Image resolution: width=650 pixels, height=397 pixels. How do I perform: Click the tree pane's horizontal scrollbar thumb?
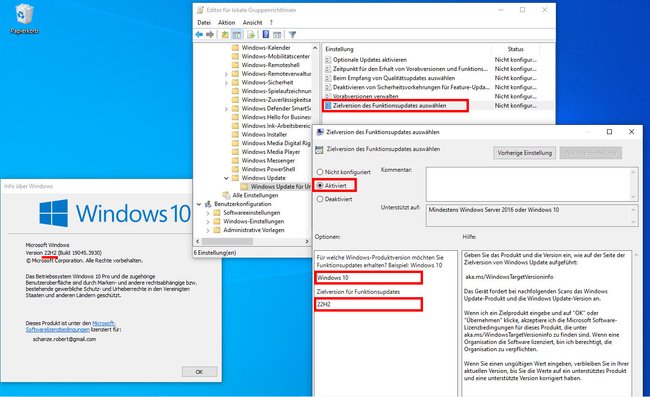227,241
